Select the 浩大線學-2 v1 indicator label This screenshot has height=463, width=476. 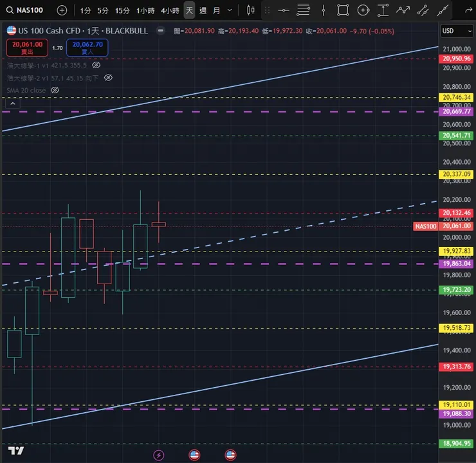[53, 78]
